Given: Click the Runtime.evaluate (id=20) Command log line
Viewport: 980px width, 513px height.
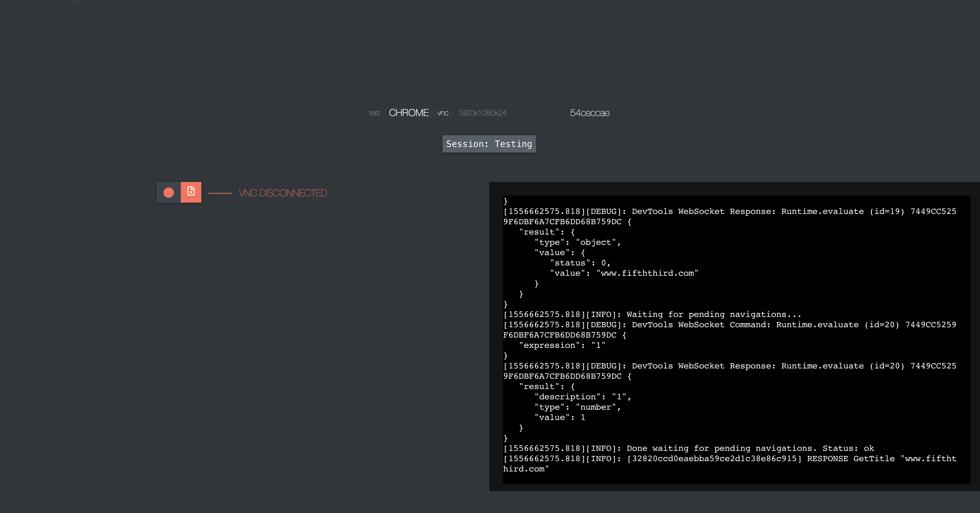Looking at the screenshot, I should click(x=729, y=325).
